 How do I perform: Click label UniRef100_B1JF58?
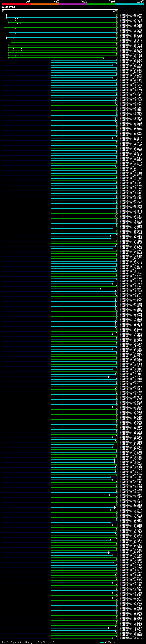click(131, 77)
